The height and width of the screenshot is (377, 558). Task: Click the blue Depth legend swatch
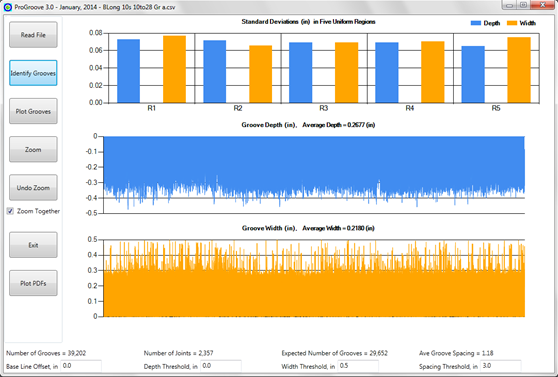pos(476,23)
